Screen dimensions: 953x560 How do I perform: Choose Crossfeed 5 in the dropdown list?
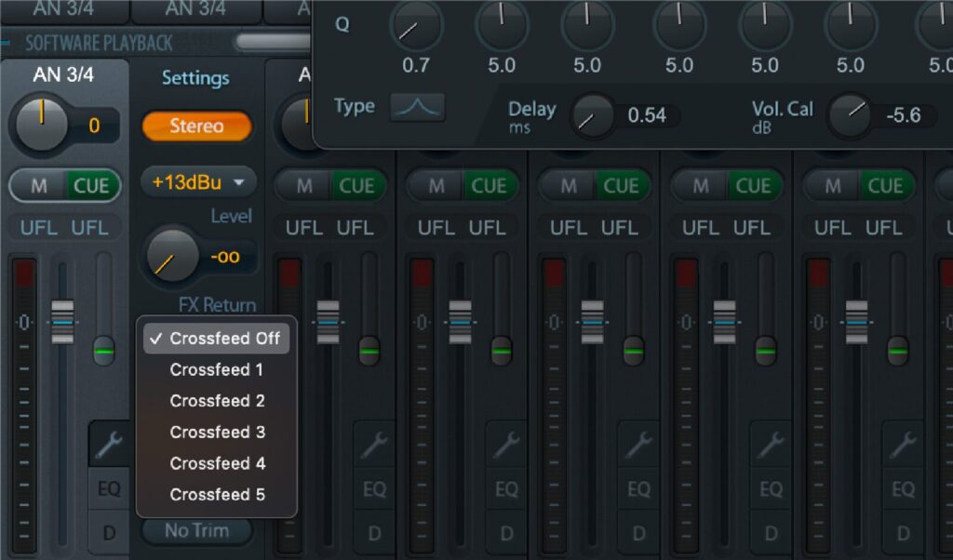(217, 494)
